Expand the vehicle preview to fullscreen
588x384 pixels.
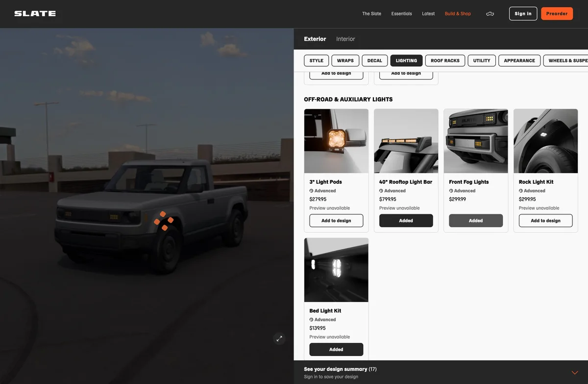click(x=279, y=338)
